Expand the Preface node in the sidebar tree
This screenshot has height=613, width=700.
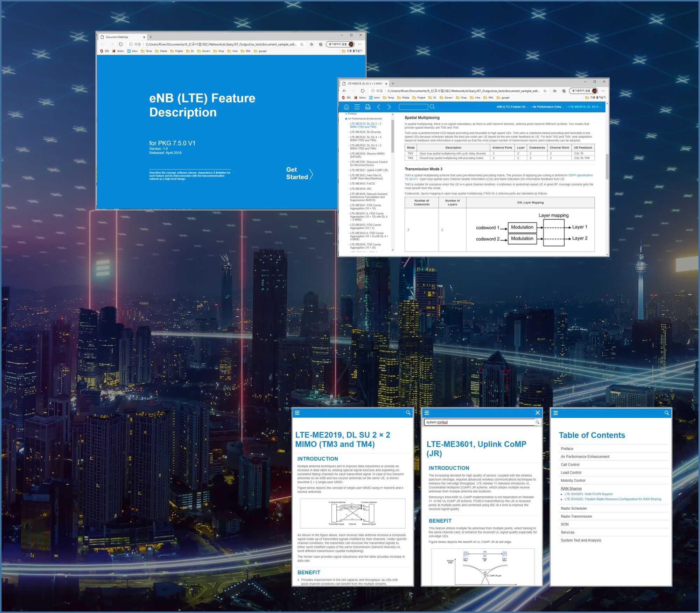[x=346, y=114]
